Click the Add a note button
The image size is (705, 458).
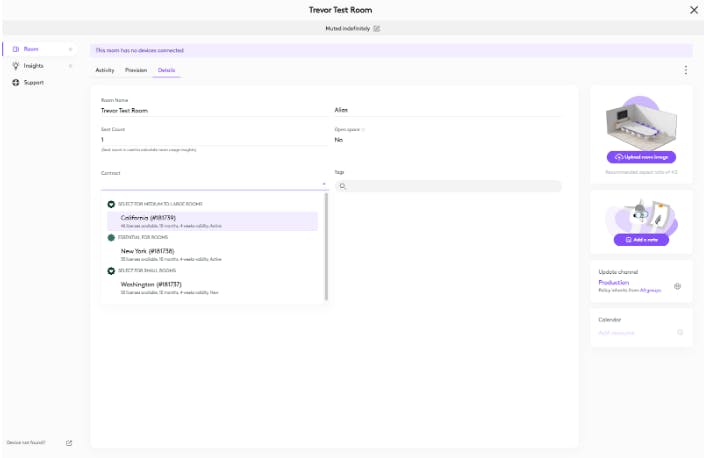coord(641,240)
